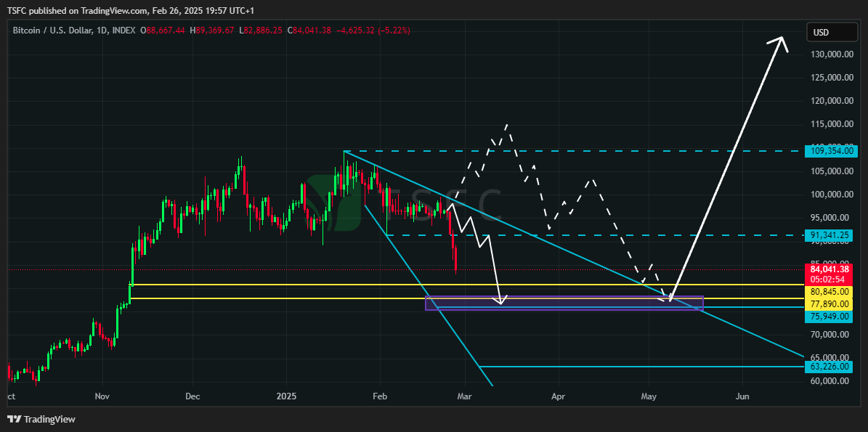
Task: Select the close value C84,041.38 in legend
Action: click(x=309, y=31)
